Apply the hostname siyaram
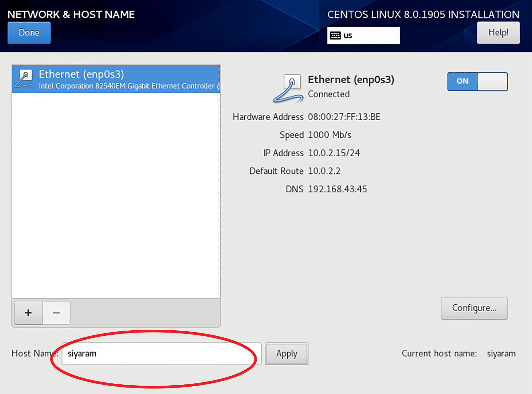This screenshot has height=394, width=532. 286,353
